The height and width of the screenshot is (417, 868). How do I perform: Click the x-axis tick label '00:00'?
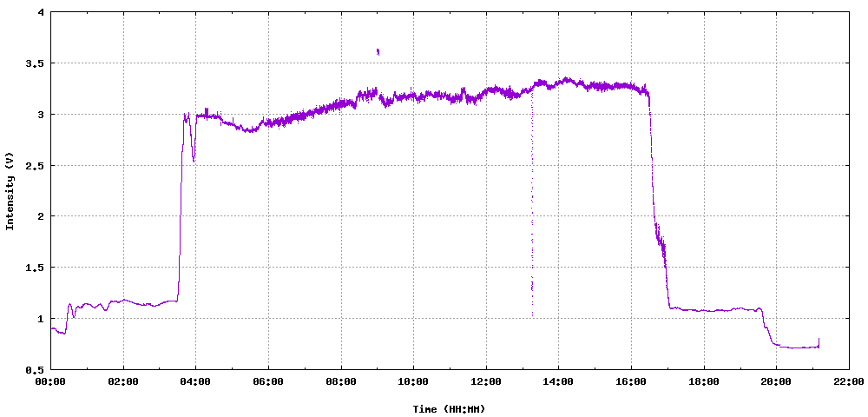pos(51,381)
